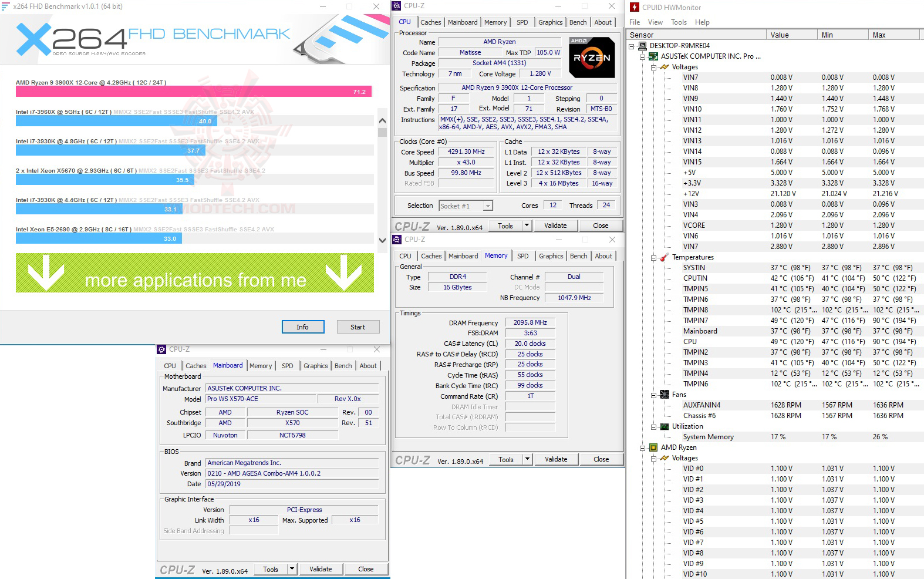Screen dimensions: 924x579
Task: Click the voltages icon under ASUSTeK
Action: point(665,67)
